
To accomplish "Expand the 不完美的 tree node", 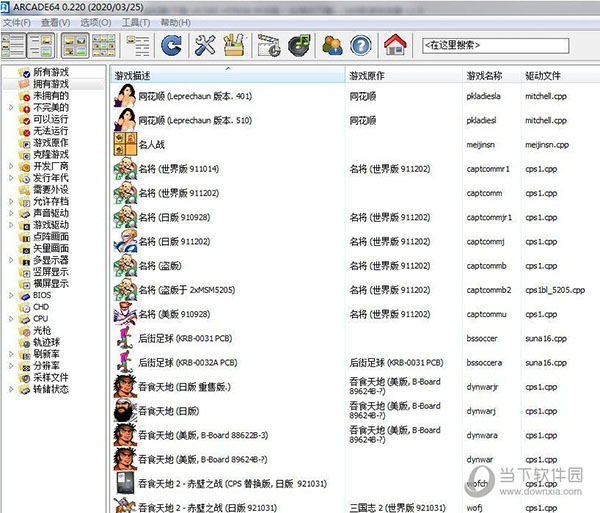I will point(11,107).
